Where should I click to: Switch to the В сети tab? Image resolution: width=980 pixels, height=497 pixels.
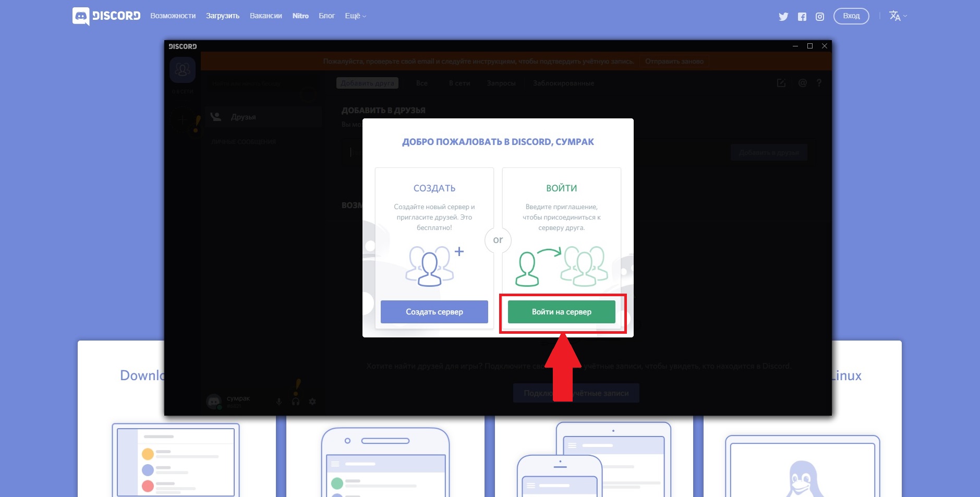[459, 83]
